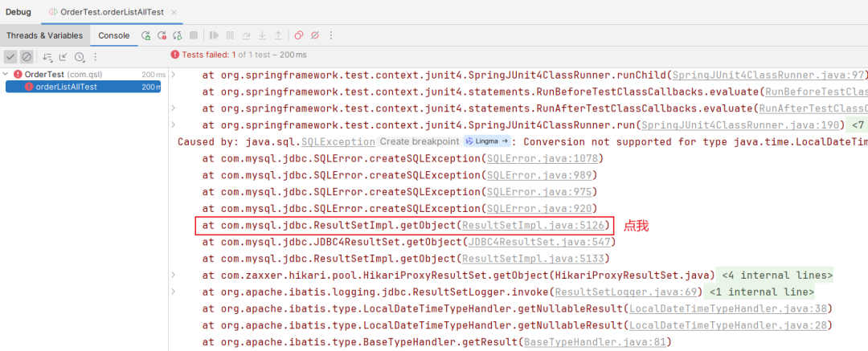Open RunBeforeTestClassCallbacks source link
Viewport: 868px width, 351px height.
coord(817,92)
